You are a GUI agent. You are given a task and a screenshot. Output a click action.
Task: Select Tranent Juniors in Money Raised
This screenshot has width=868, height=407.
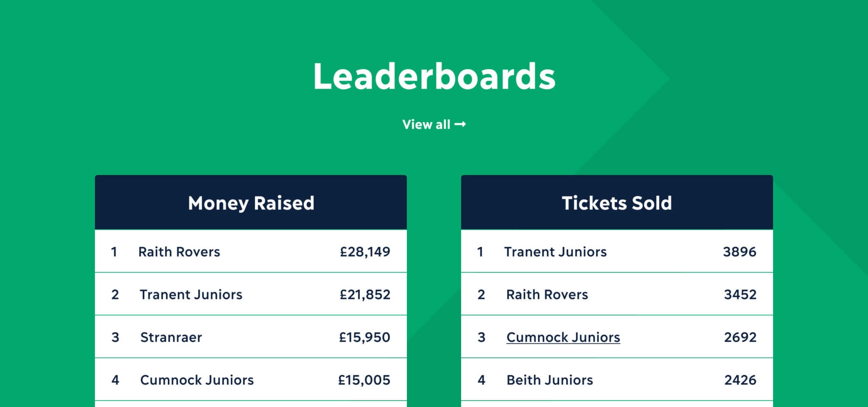(x=191, y=295)
